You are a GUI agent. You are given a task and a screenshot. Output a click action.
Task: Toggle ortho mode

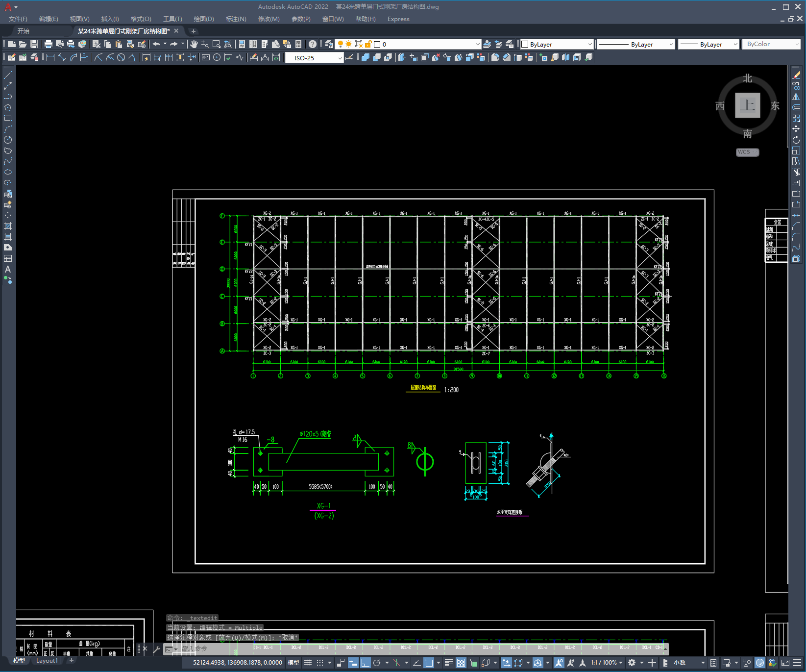[x=366, y=663]
